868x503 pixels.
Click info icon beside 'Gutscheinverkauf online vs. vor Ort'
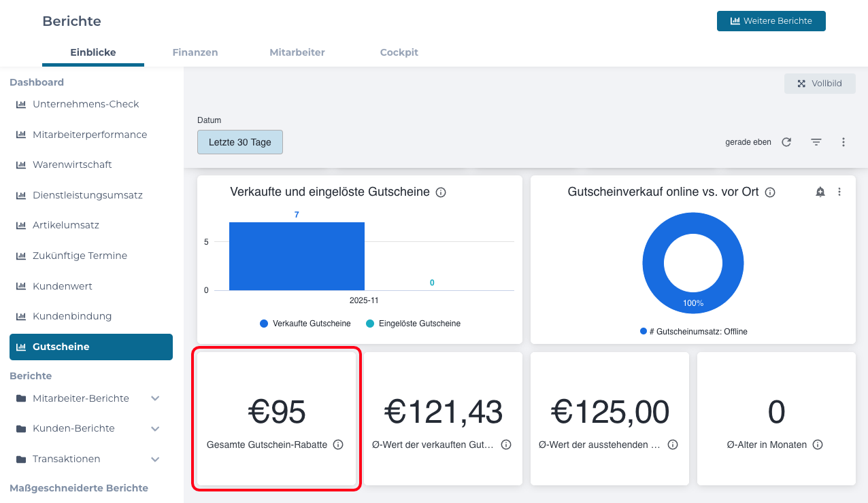[770, 192]
